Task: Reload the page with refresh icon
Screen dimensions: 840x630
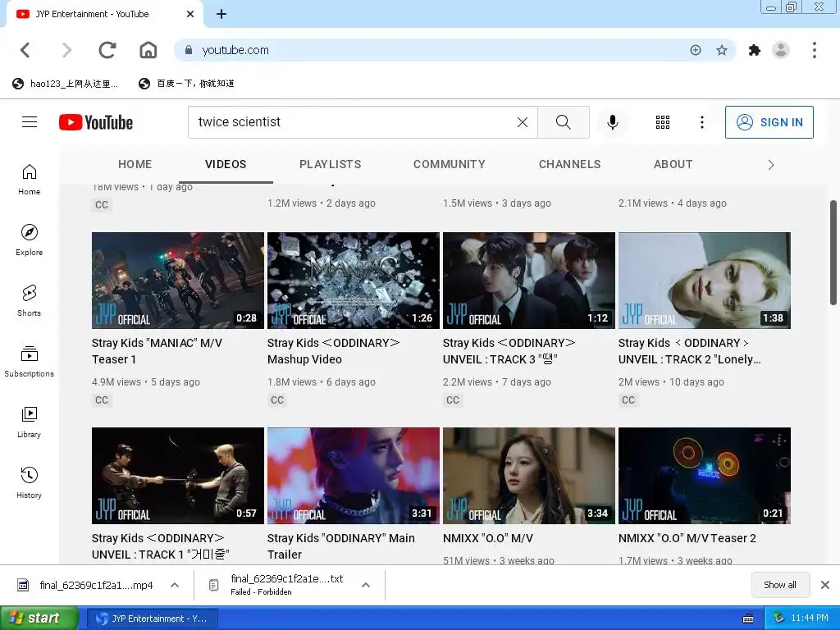Action: pos(107,50)
